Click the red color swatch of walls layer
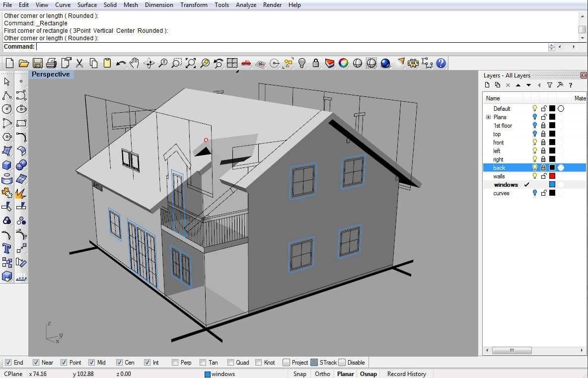Screen dimensions: 588x378 (552, 176)
